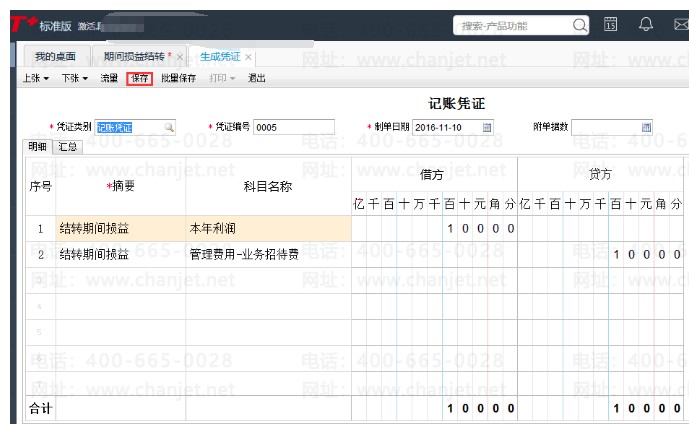
Task: Select 管理费用-业务招待费 account cell
Action: pyautogui.click(x=268, y=254)
